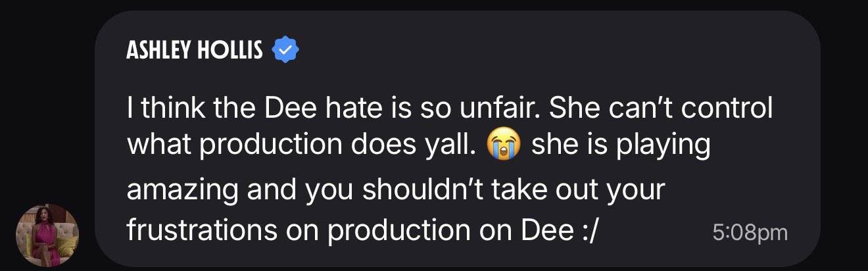Click the word "shouldn't" in the message
Screen dimensions: 868x271
coord(406,191)
